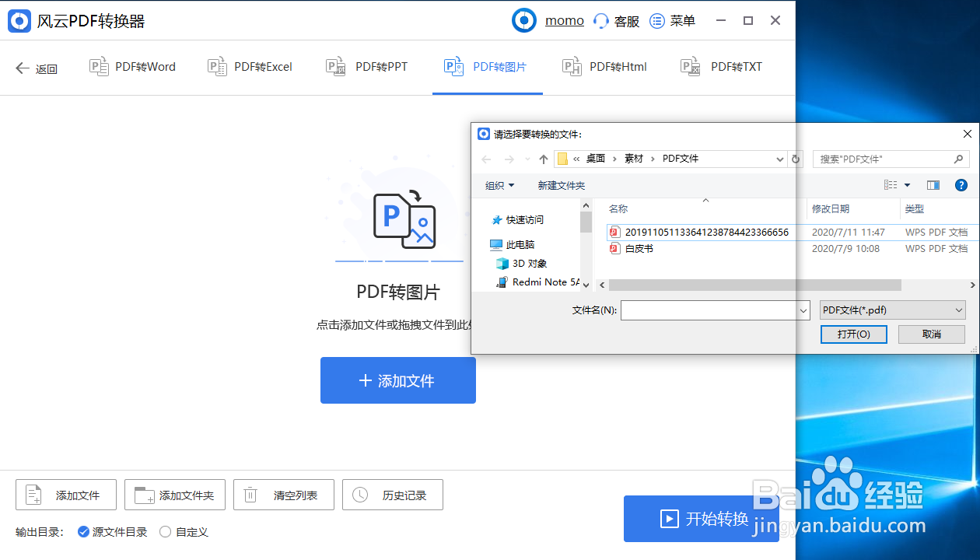Click the PDF-to-image center illustration icon
This screenshot has height=560, width=980.
point(404,220)
